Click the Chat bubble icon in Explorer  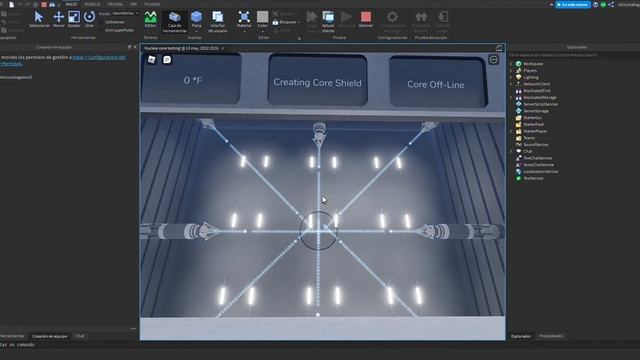[x=518, y=151]
